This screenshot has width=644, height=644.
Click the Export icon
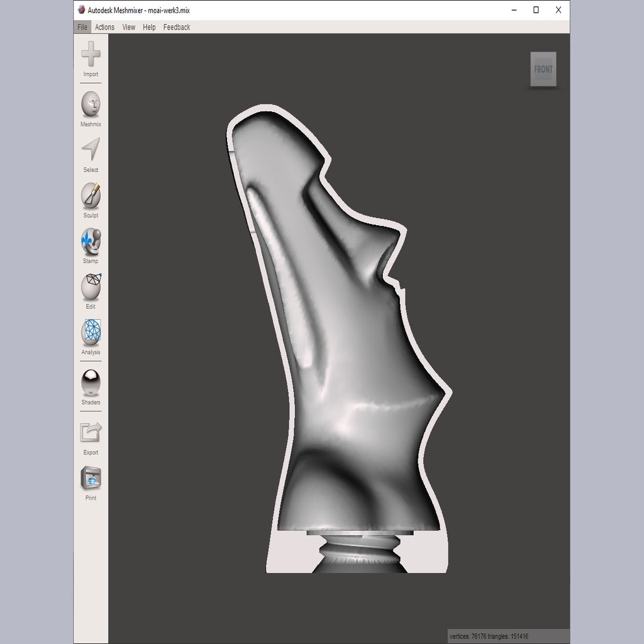click(91, 433)
